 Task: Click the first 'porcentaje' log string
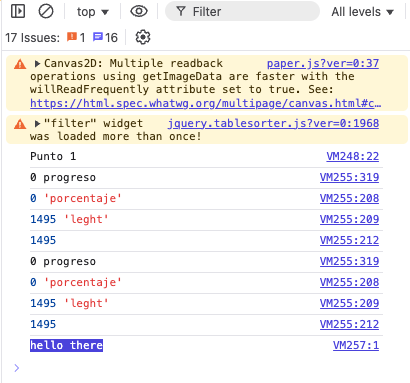point(83,198)
